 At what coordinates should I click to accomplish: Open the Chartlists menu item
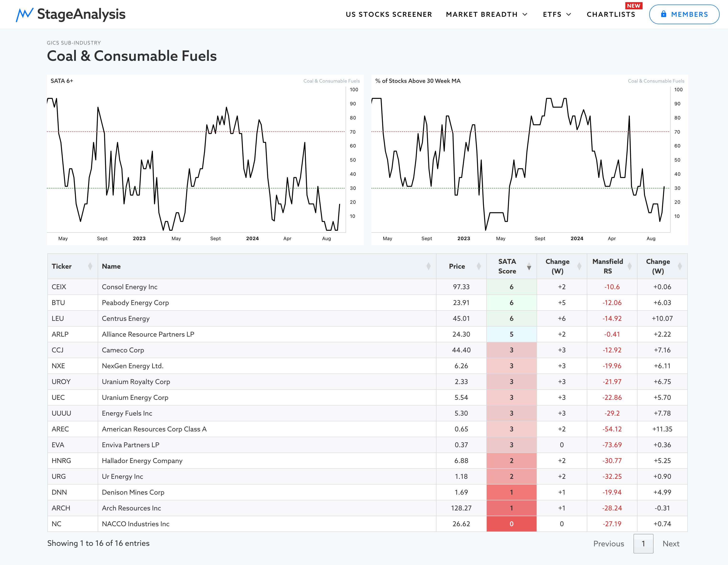coord(611,14)
